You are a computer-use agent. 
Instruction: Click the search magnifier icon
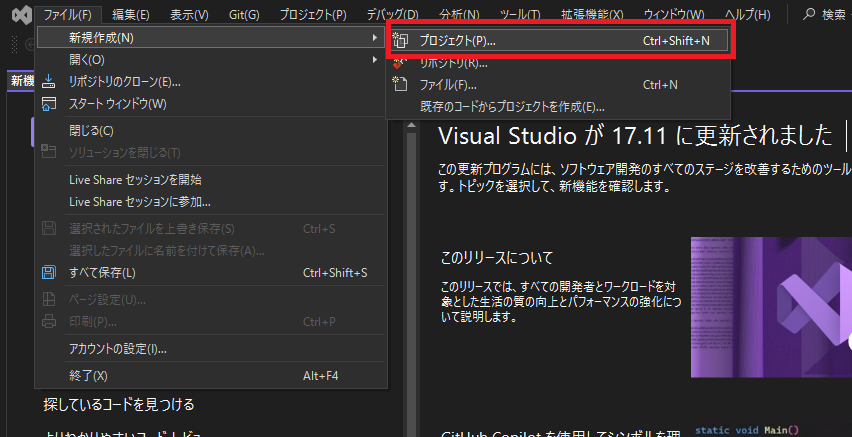click(809, 15)
